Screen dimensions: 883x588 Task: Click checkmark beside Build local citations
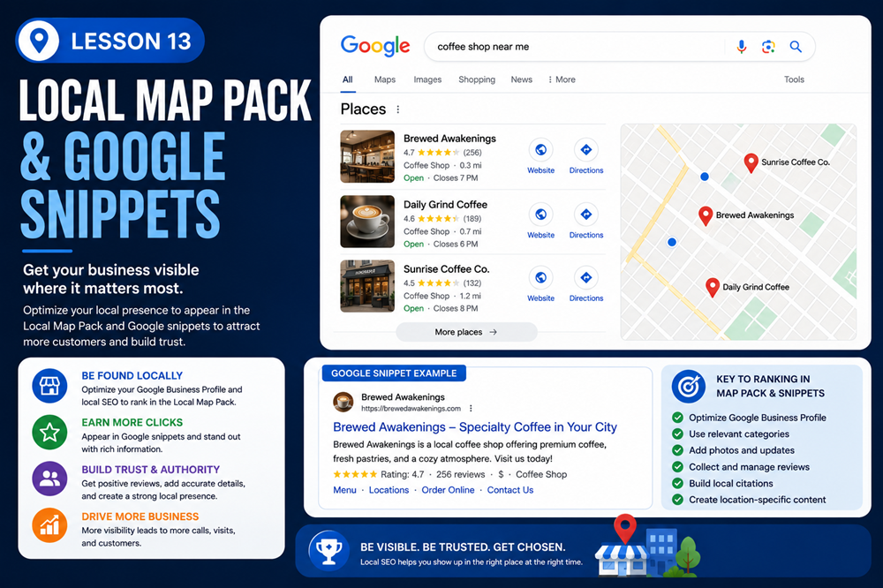[677, 483]
